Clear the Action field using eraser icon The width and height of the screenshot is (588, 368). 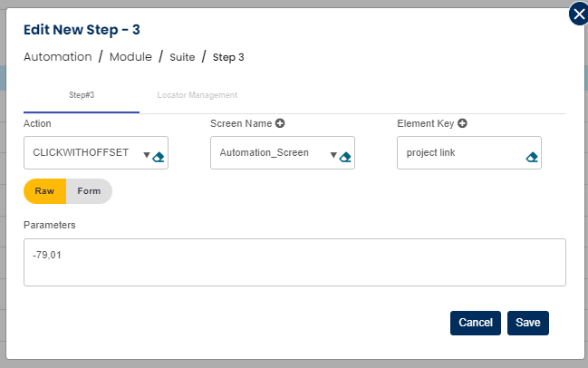159,156
